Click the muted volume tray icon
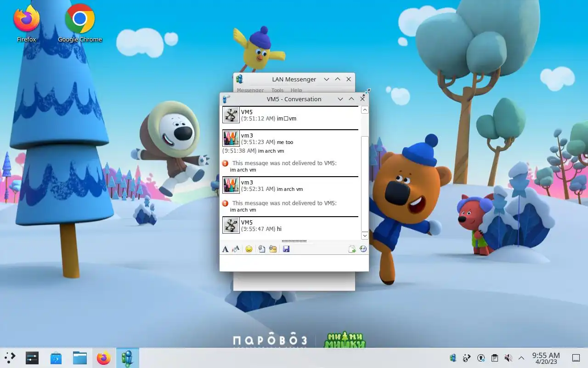This screenshot has width=588, height=368. [508, 358]
